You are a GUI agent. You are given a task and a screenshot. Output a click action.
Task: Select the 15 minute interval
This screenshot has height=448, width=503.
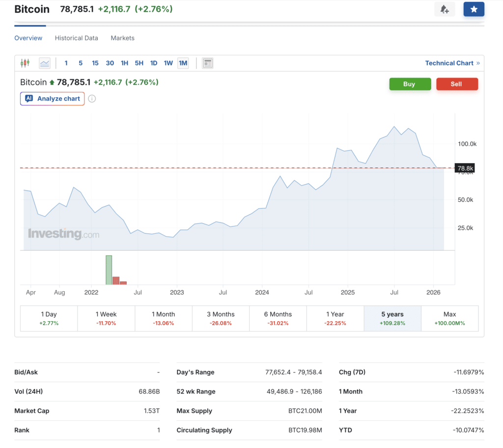(x=95, y=63)
